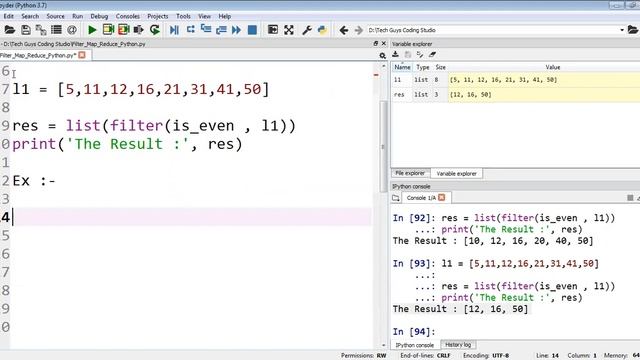Open the Source menu

tap(56, 16)
